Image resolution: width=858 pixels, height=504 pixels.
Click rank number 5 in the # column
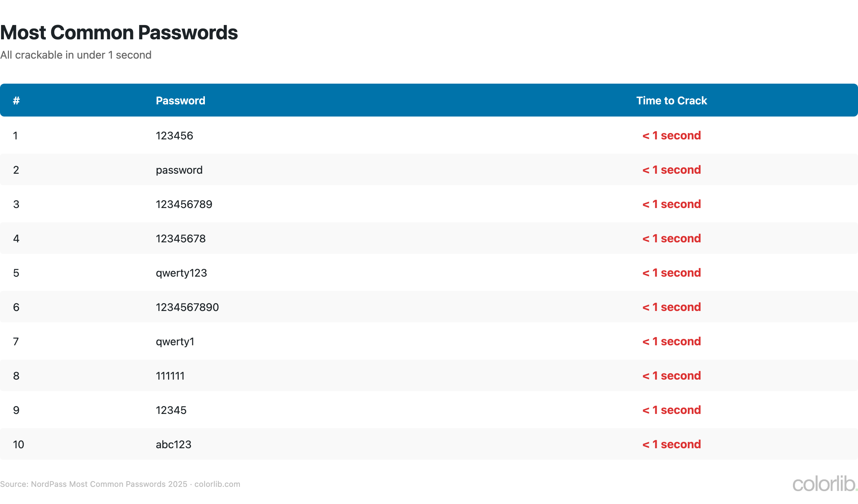coord(16,273)
